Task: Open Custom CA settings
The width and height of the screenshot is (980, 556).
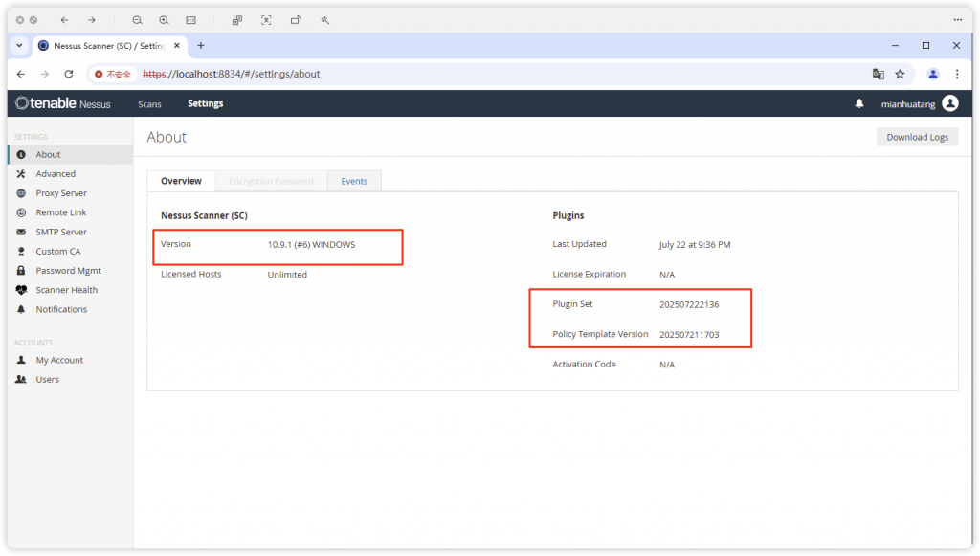Action: coord(57,251)
